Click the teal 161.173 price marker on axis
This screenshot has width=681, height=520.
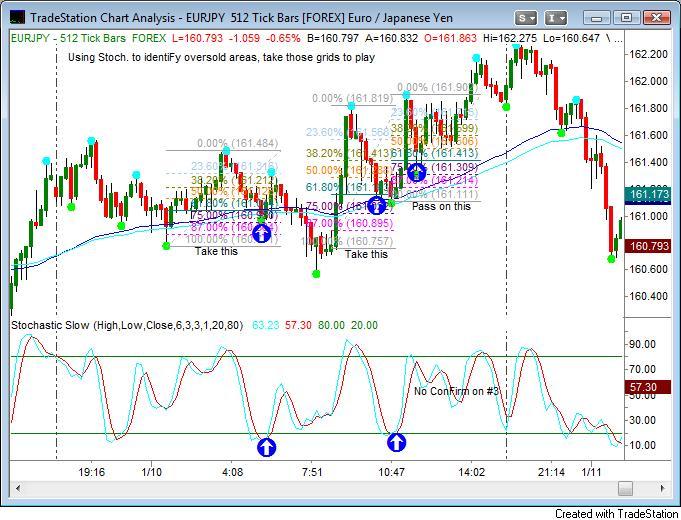pos(648,194)
